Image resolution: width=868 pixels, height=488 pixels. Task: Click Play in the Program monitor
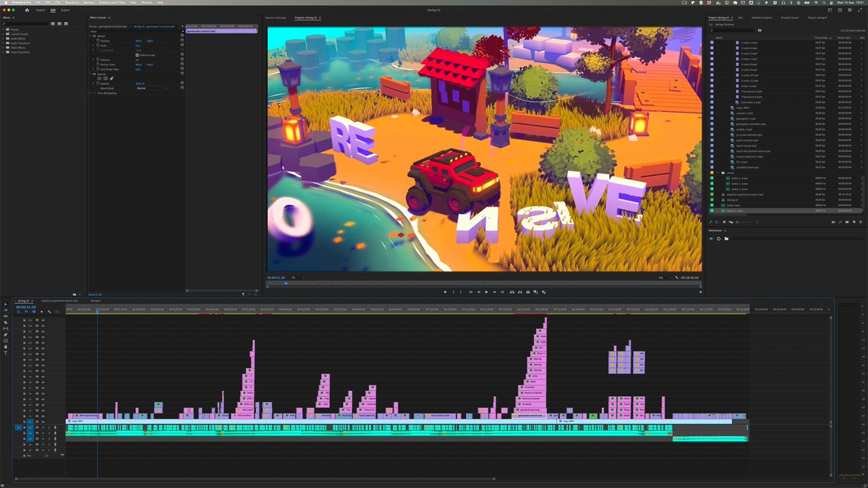point(486,292)
